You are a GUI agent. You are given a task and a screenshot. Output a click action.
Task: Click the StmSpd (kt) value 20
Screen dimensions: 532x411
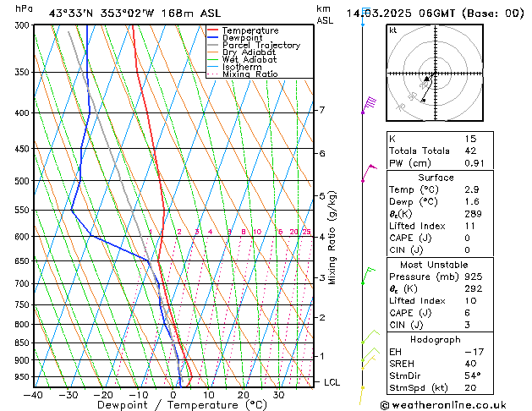(470, 387)
